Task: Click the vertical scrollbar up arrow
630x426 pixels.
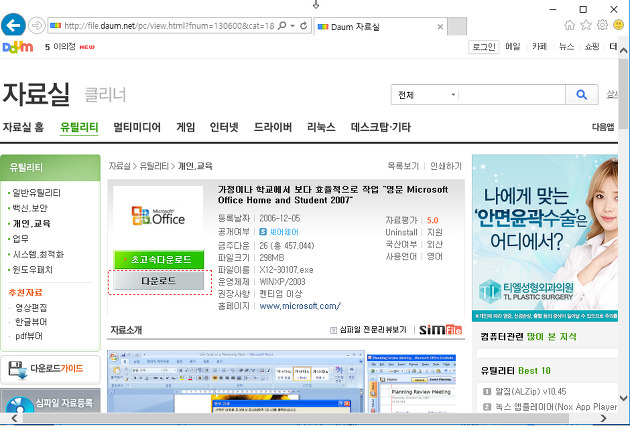Action: coord(624,50)
